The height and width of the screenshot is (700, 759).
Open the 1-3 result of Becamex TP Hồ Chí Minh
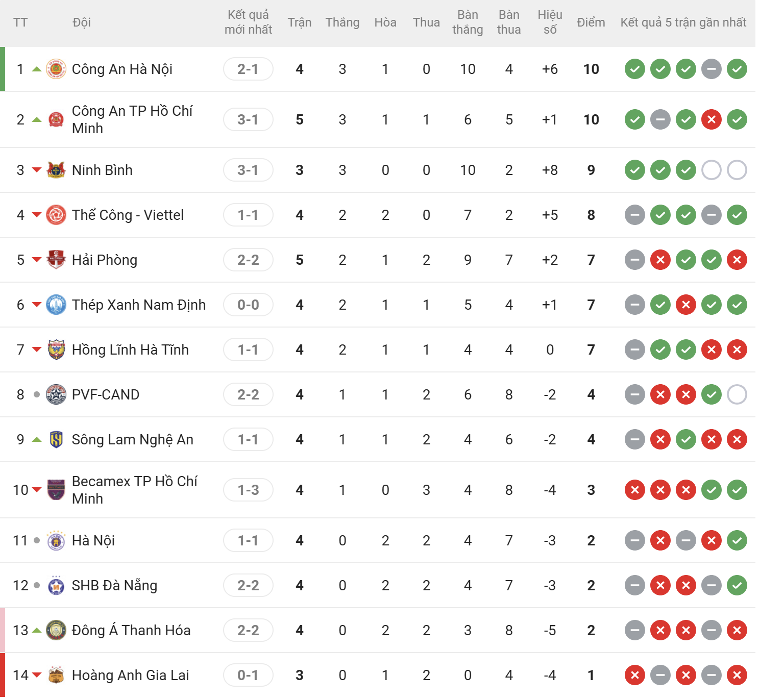(248, 490)
